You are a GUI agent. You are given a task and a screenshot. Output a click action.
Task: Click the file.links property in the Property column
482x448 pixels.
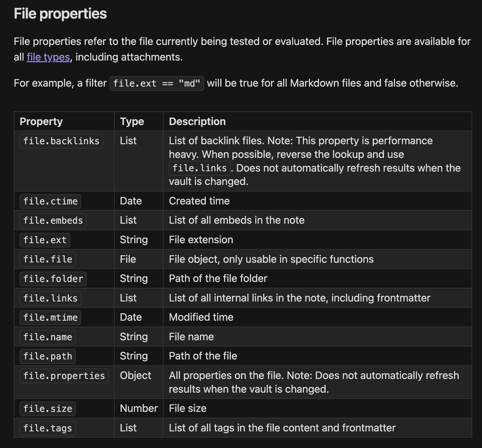pyautogui.click(x=50, y=298)
